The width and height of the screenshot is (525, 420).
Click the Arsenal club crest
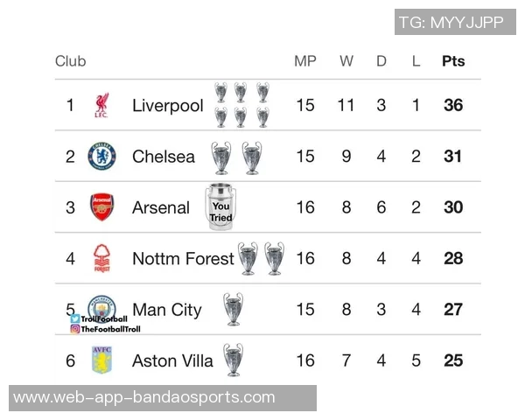[x=101, y=207]
